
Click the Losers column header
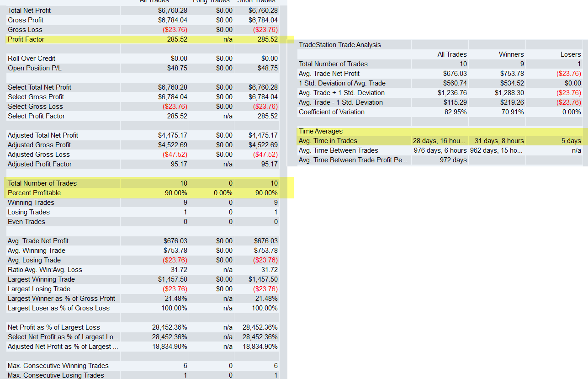(x=571, y=54)
